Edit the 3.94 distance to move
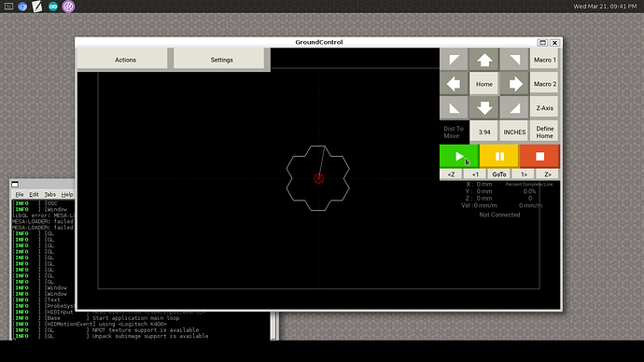 [x=484, y=132]
